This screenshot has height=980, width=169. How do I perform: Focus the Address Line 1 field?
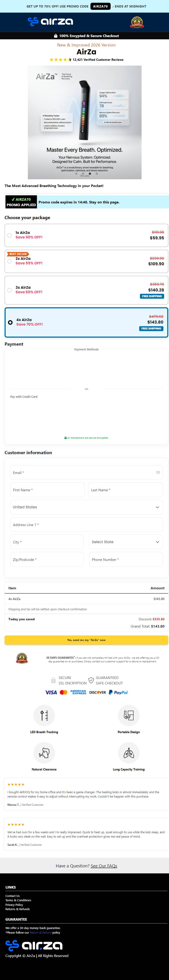pos(86,525)
